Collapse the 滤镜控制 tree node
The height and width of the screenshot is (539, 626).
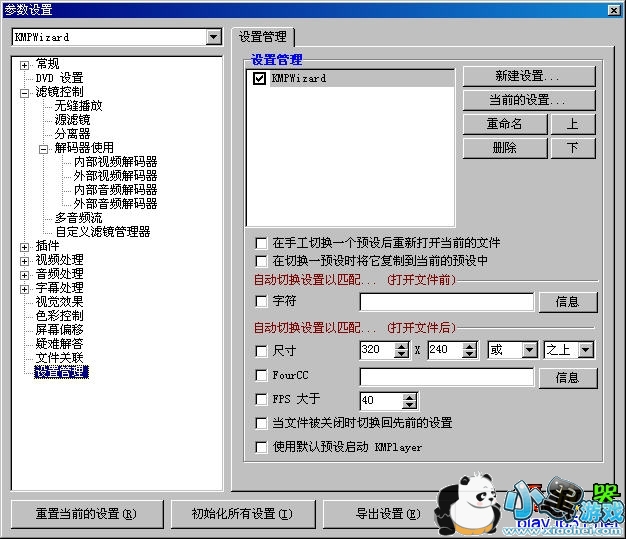[x=24, y=93]
